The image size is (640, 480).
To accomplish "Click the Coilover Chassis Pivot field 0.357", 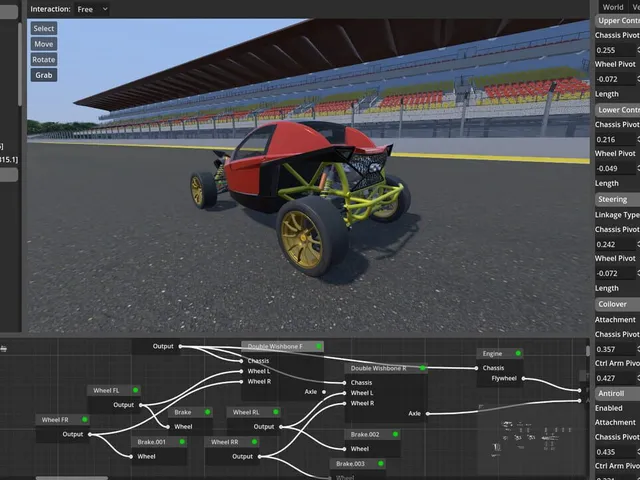I will (616, 349).
